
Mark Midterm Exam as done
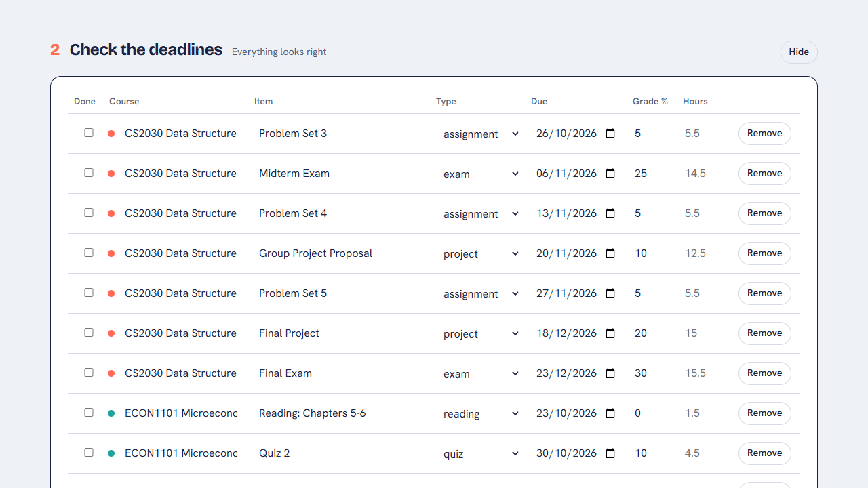pyautogui.click(x=89, y=173)
